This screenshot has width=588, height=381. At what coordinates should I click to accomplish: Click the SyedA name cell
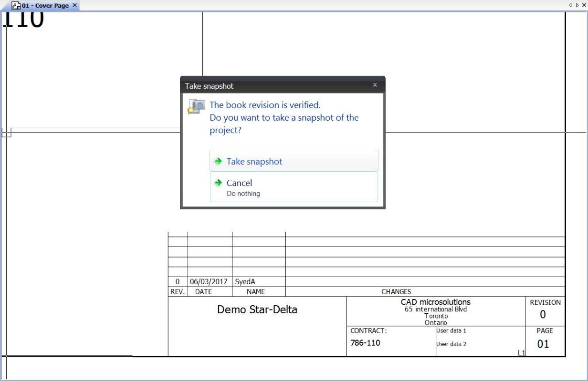(x=259, y=282)
